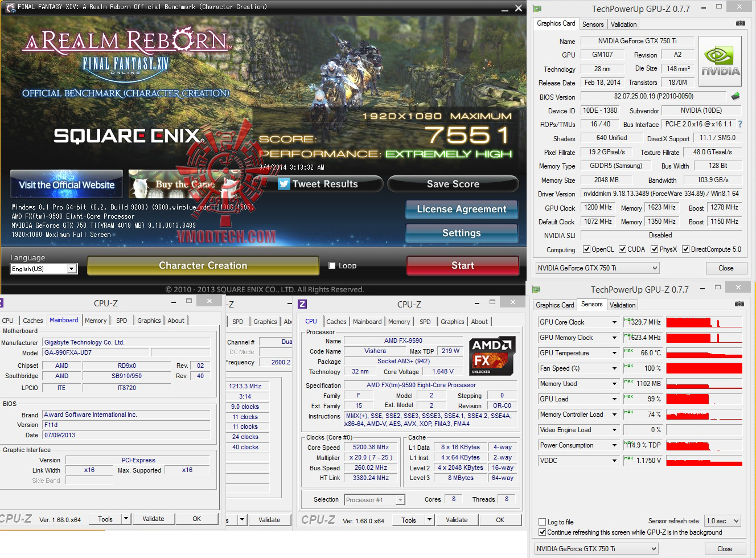
Task: Open Validation tab in GPU-Z Sensors window
Action: pyautogui.click(x=622, y=305)
